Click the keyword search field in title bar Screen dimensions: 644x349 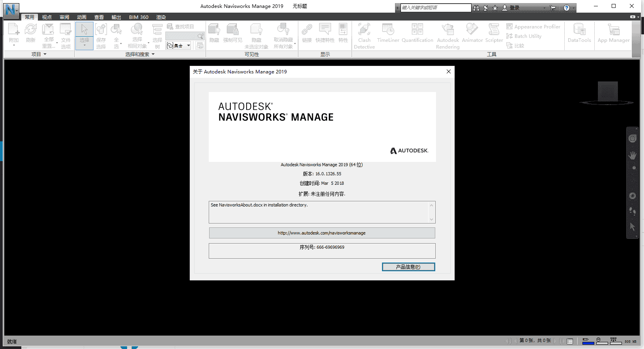pyautogui.click(x=435, y=8)
